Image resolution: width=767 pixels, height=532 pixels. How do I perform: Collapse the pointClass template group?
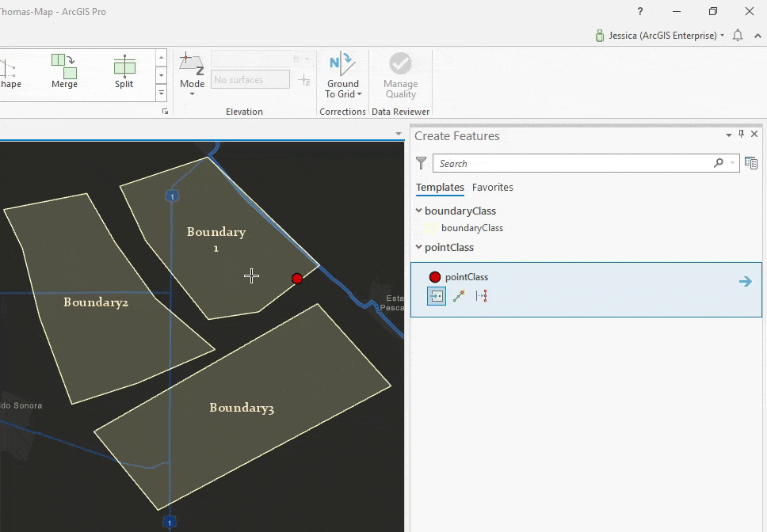click(x=419, y=247)
